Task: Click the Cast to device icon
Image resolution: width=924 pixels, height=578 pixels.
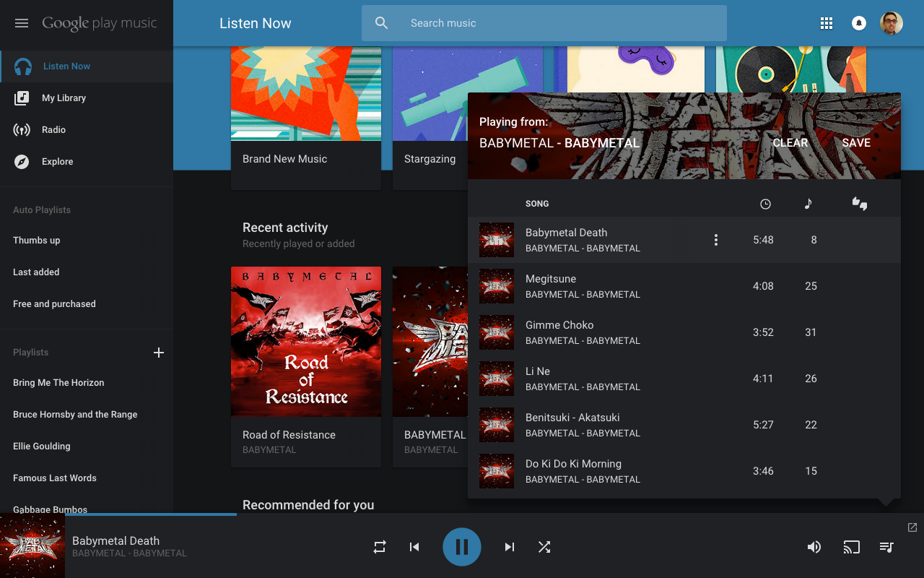Action: (x=852, y=547)
